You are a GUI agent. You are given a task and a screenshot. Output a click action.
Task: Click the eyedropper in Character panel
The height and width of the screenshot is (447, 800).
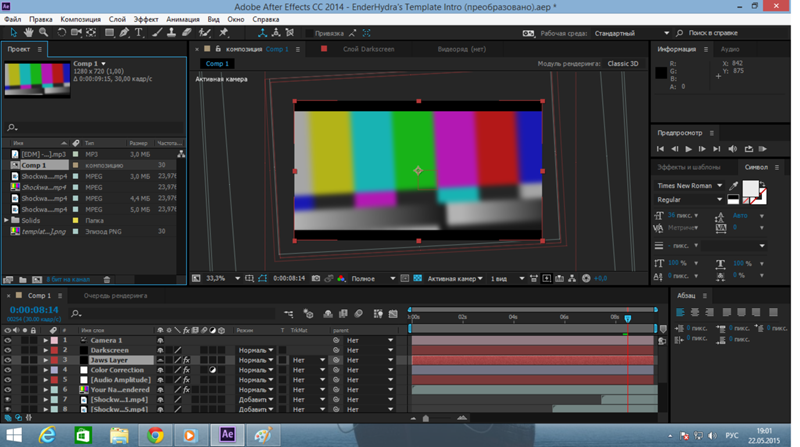pos(734,185)
